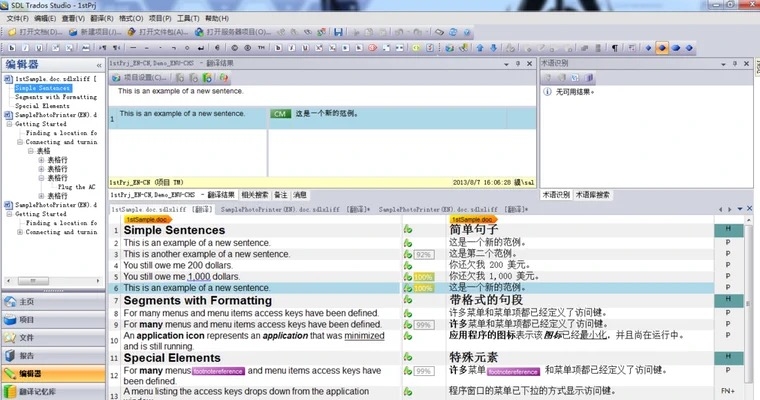The image size is (760, 400).
Task: Open the 编辑(E) menu
Action: (45, 18)
